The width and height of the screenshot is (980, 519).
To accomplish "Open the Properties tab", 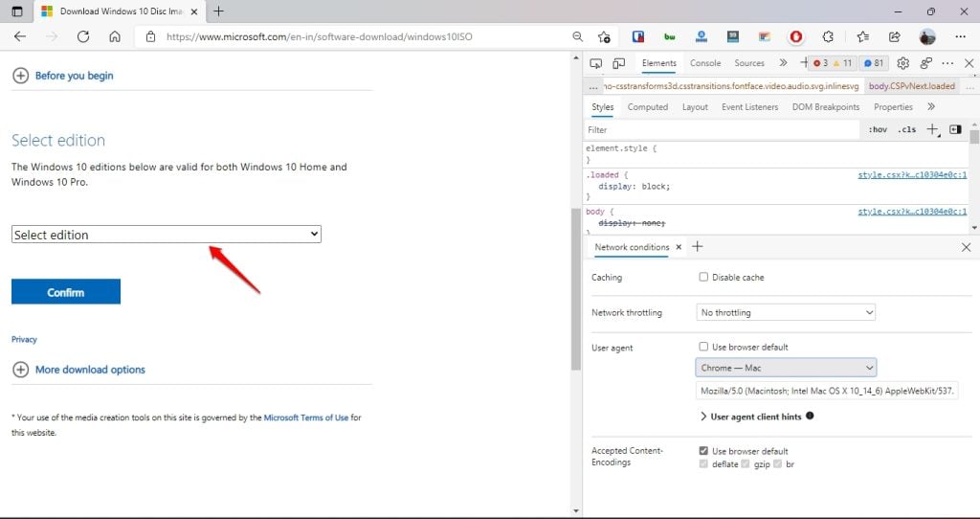I will tap(893, 107).
